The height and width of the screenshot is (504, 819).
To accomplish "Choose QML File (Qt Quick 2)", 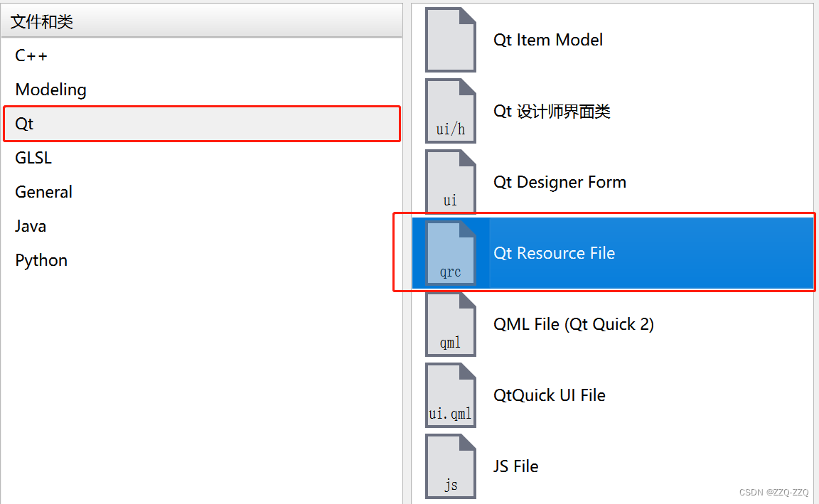I will pyautogui.click(x=614, y=324).
